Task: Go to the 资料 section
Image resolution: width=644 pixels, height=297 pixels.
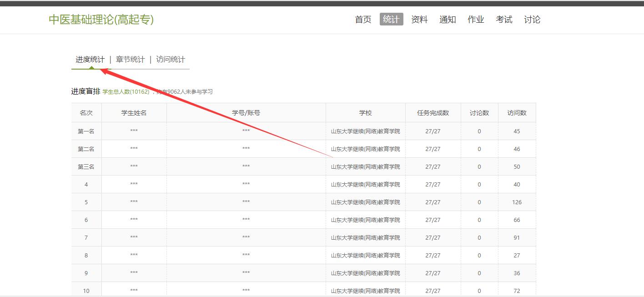Action: (x=419, y=20)
